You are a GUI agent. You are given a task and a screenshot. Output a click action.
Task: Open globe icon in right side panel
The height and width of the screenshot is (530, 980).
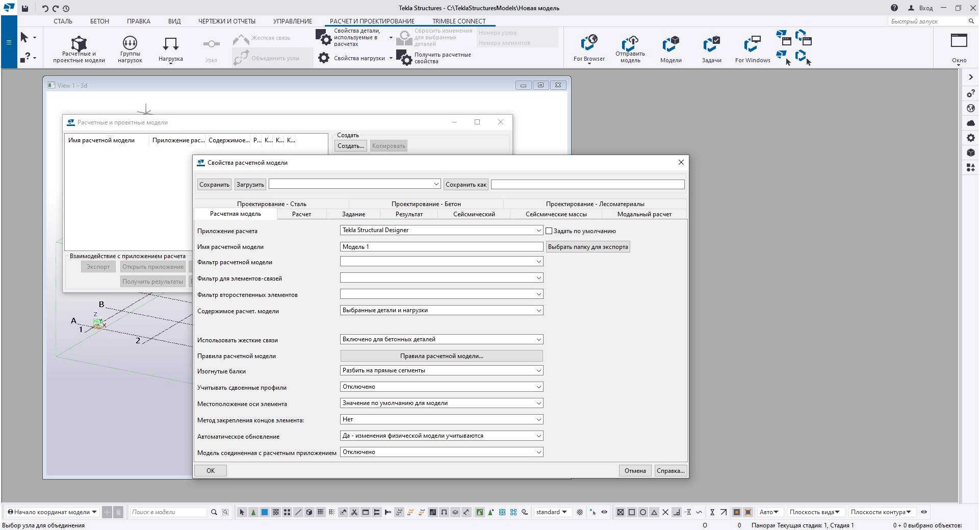pos(970,108)
